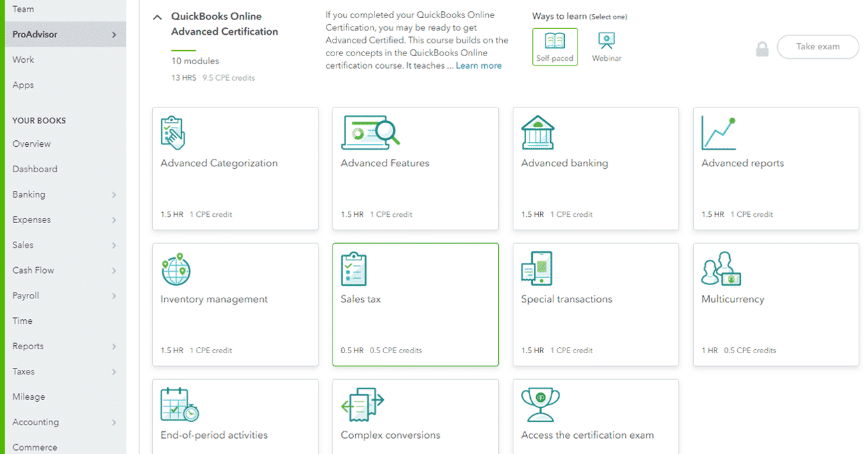Open the Sales tax module card

pyautogui.click(x=415, y=304)
